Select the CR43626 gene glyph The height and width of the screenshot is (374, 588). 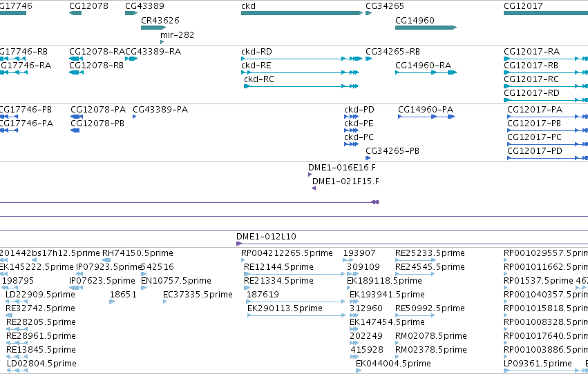153,28
